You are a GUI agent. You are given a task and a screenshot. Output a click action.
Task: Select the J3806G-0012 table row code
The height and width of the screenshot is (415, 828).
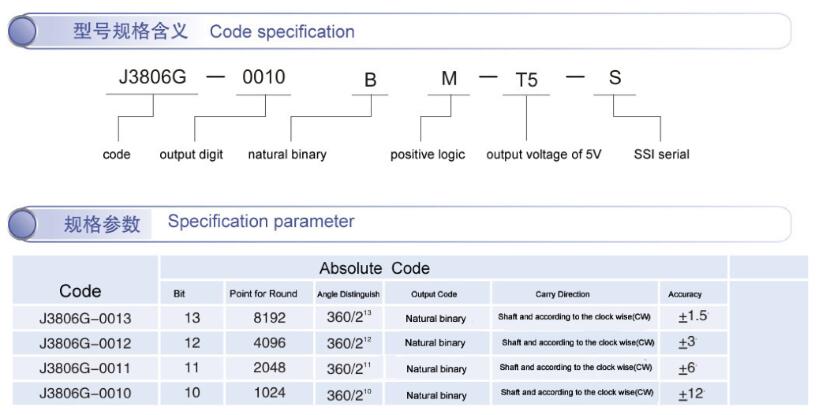(85, 343)
